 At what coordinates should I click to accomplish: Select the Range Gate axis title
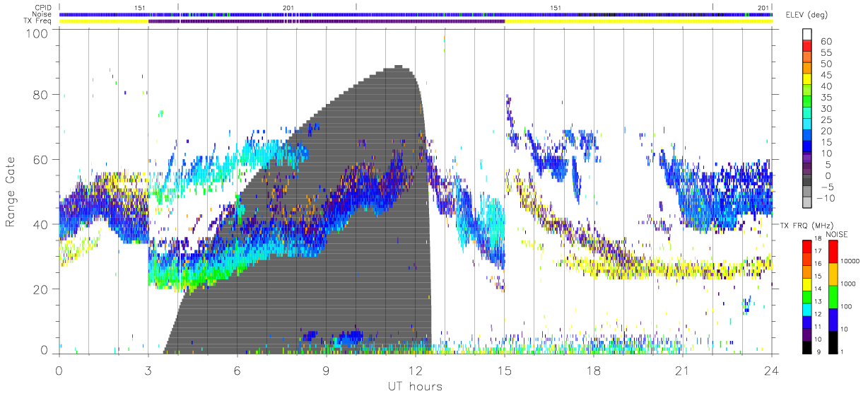[x=11, y=192]
